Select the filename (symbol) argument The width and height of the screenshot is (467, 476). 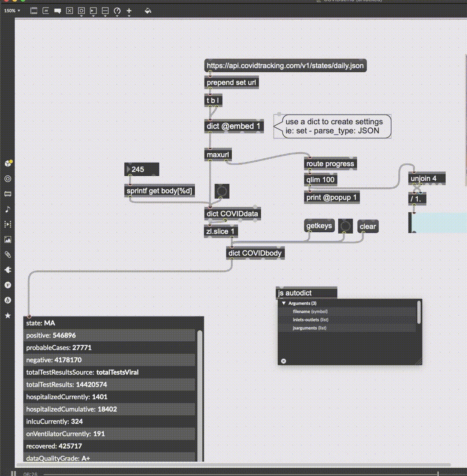click(x=310, y=312)
